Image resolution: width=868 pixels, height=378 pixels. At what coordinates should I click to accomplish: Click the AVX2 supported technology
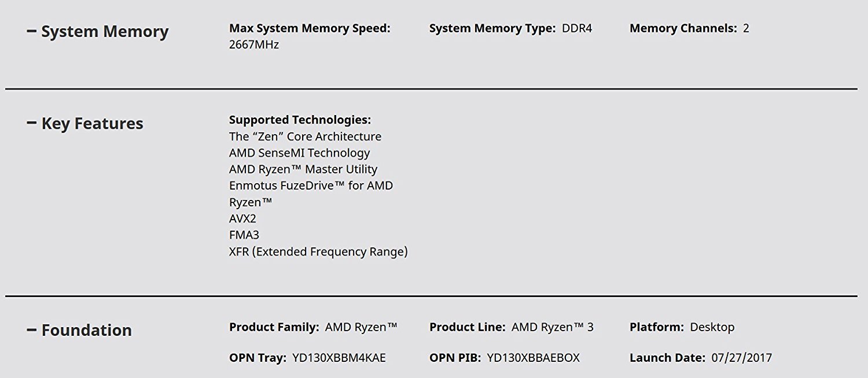(x=242, y=218)
